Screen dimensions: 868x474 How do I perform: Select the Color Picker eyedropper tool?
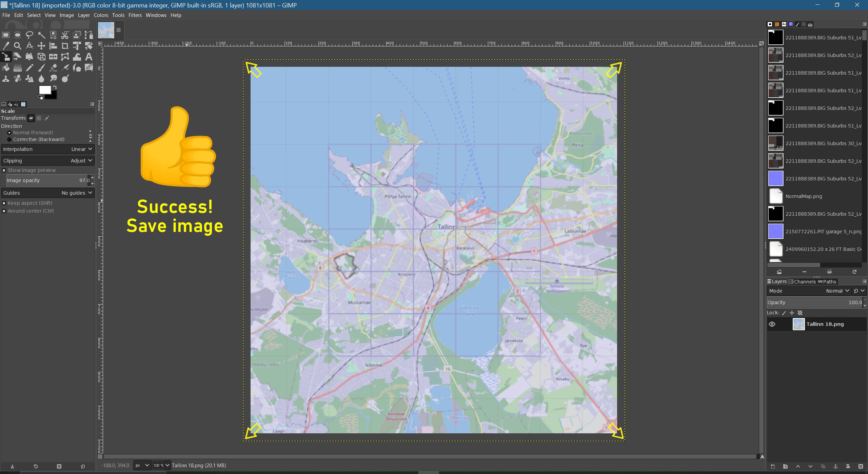6,46
